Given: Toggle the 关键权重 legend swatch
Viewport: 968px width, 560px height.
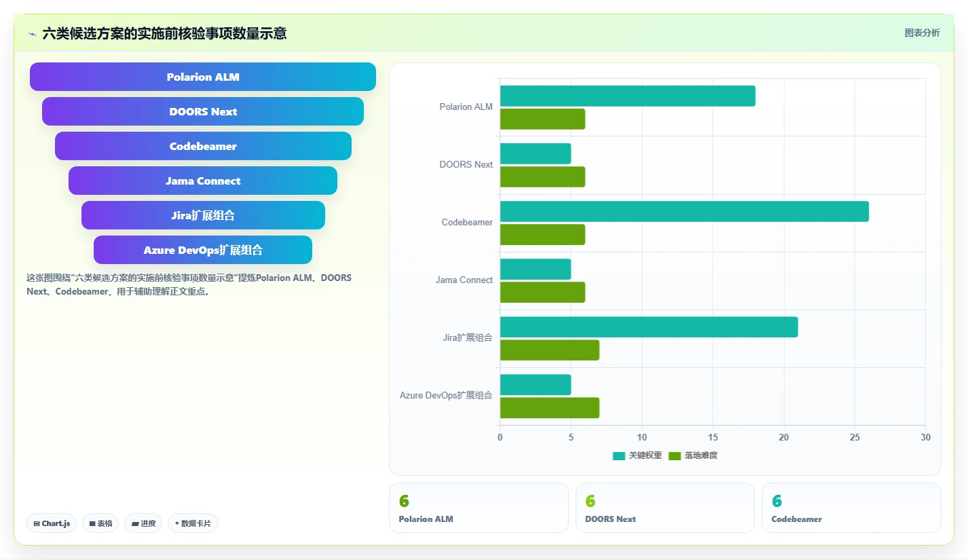Looking at the screenshot, I should tap(618, 455).
